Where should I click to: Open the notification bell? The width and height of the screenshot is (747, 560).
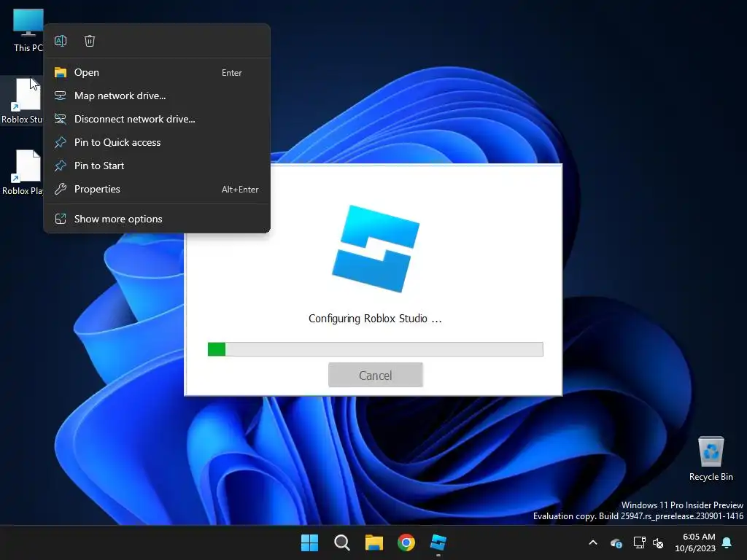(727, 542)
